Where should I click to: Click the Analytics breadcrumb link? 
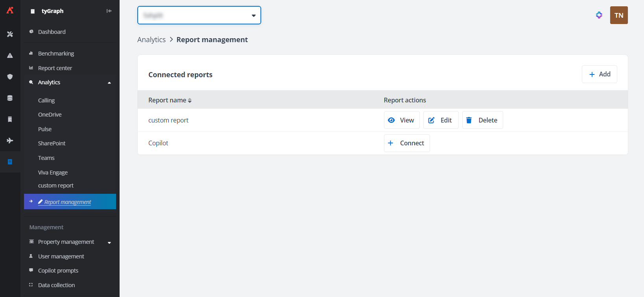click(151, 40)
